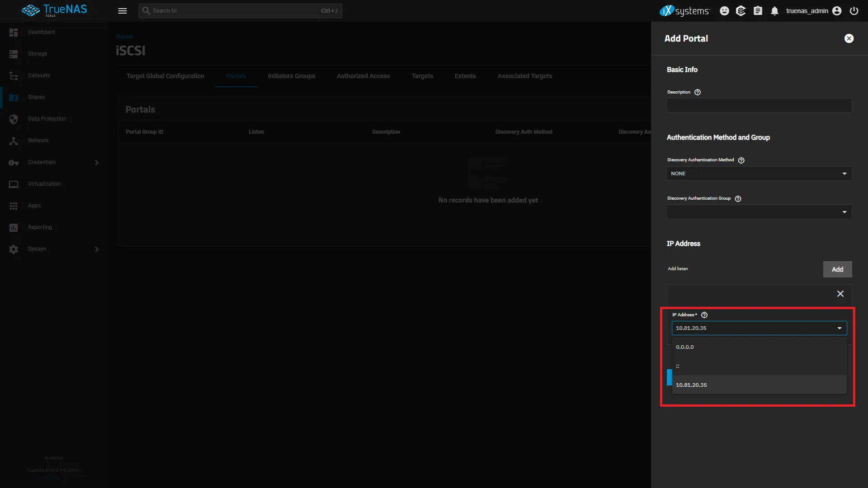
Task: Expand the Discovery Authentication Group dropdown
Action: coord(759,211)
